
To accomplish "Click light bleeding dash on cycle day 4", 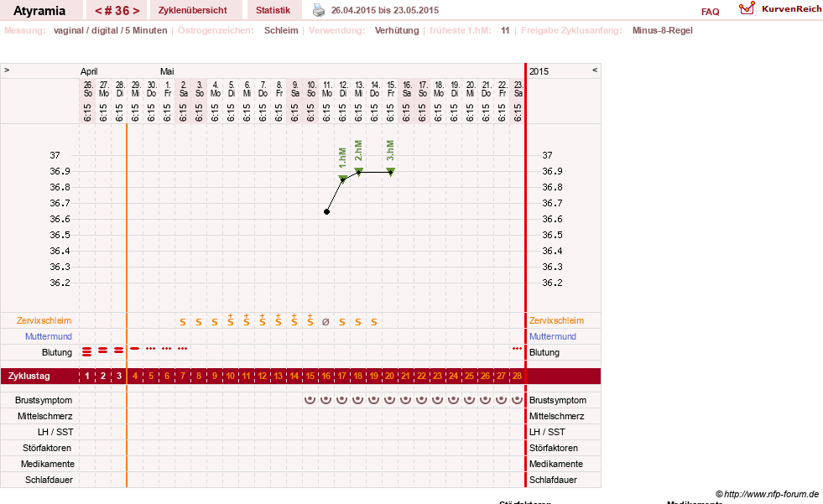I will (x=135, y=348).
